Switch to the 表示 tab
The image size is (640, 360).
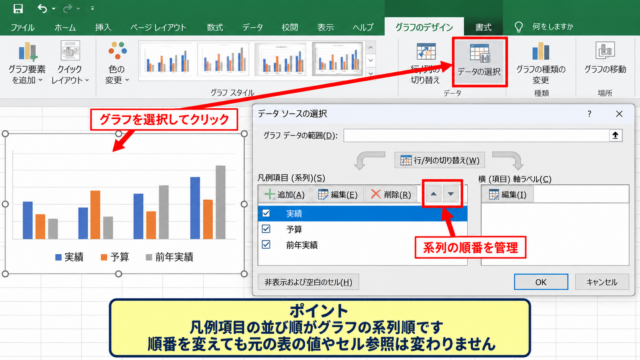(x=325, y=27)
